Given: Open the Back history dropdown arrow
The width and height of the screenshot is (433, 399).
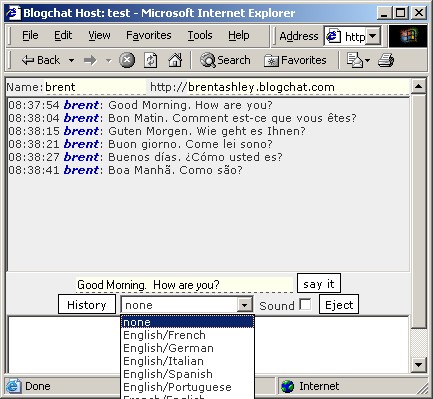Looking at the screenshot, I should 71,61.
